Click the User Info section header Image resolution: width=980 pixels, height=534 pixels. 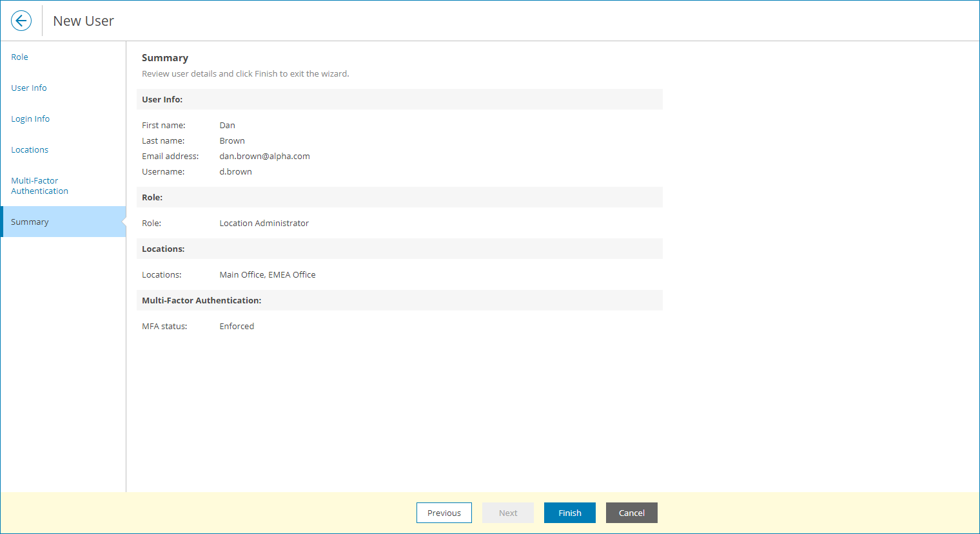tap(400, 99)
